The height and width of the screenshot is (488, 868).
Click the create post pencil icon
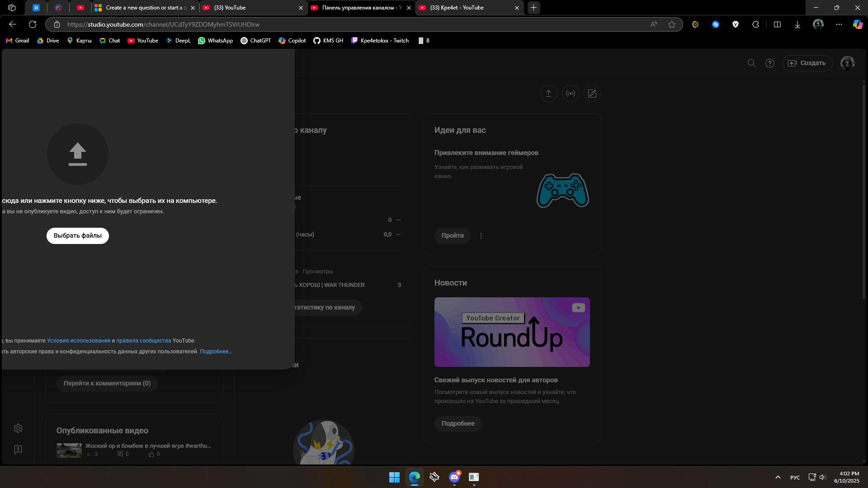(592, 94)
